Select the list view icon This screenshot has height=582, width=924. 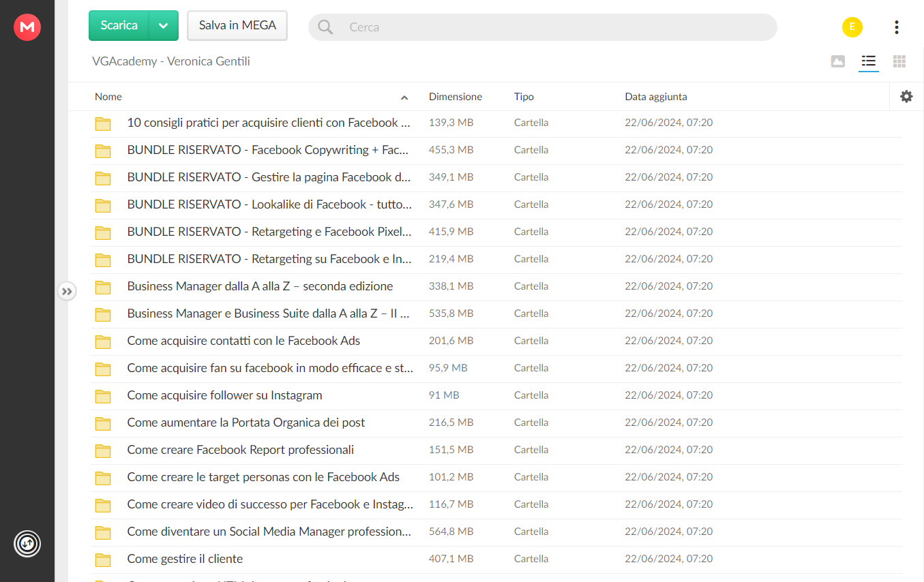[869, 61]
